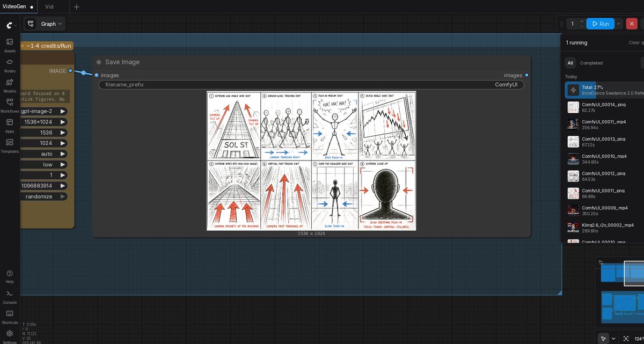Expand the Run options dropdown arrow

pos(619,24)
